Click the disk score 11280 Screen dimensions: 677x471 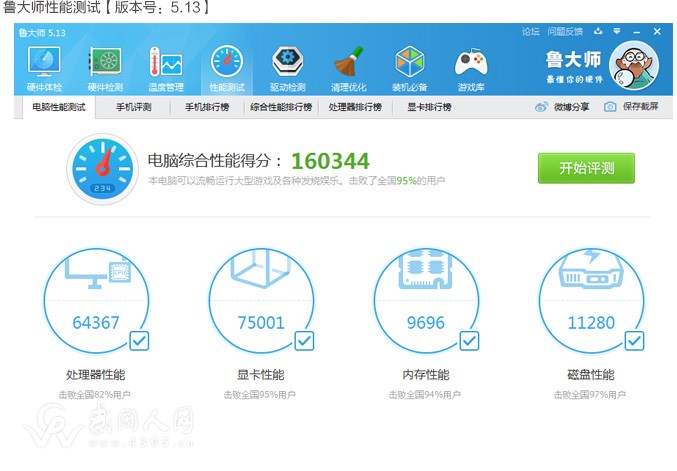click(x=591, y=322)
